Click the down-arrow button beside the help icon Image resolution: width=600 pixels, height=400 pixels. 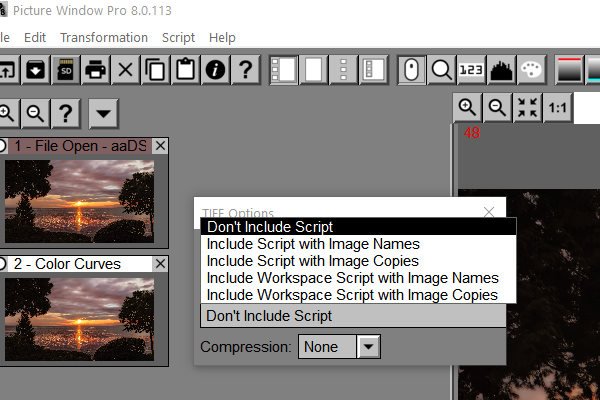coord(103,113)
